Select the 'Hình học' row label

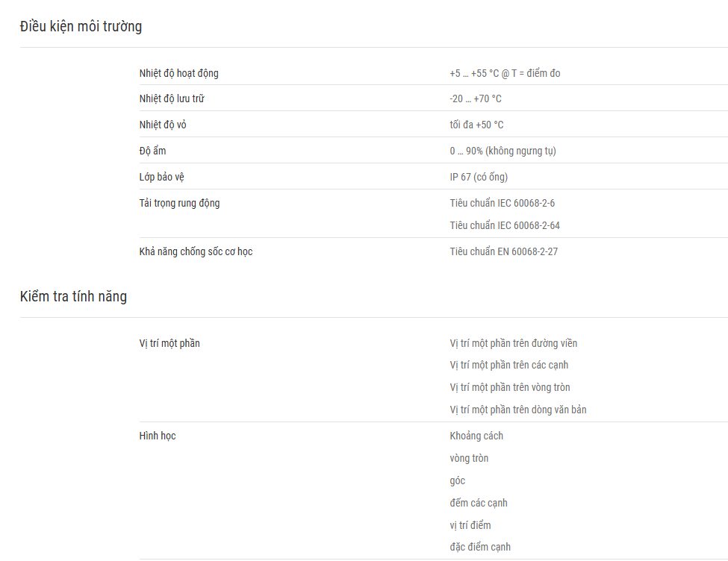(158, 436)
